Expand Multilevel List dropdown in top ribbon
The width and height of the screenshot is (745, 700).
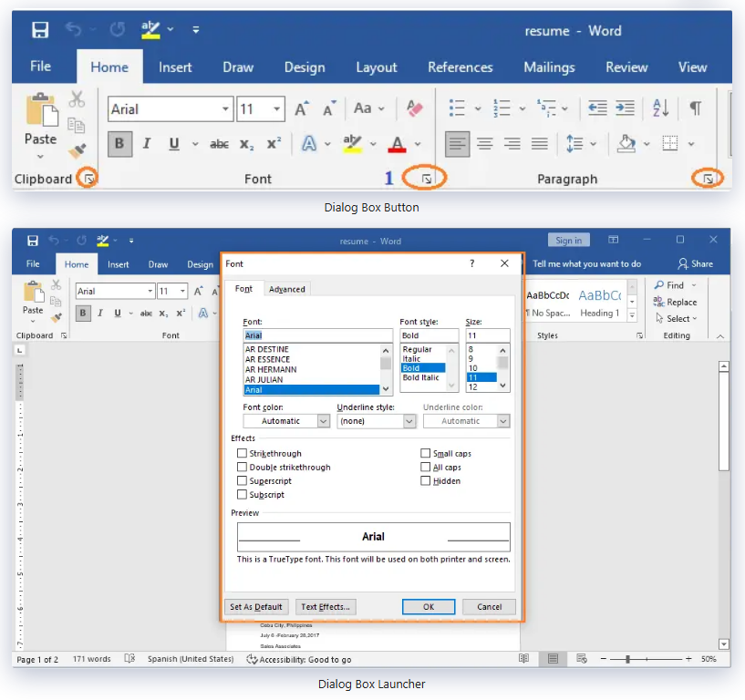click(565, 108)
